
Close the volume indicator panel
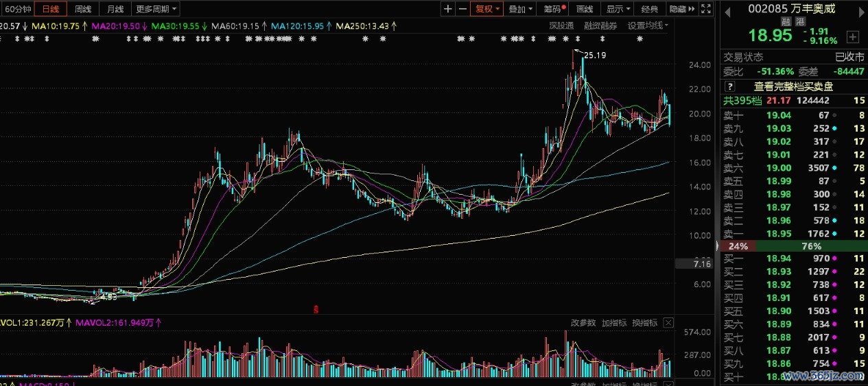(668, 323)
